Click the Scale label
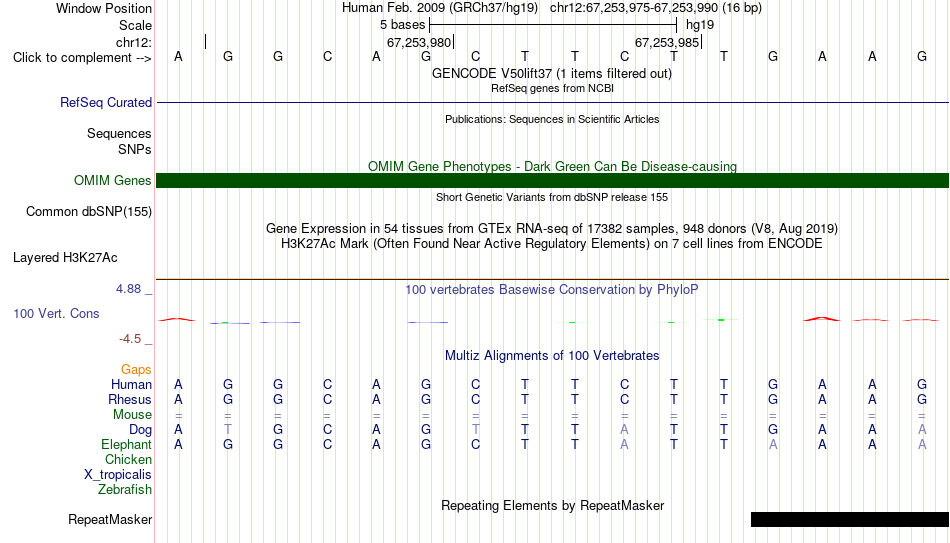Image resolution: width=950 pixels, height=543 pixels. pyautogui.click(x=136, y=25)
